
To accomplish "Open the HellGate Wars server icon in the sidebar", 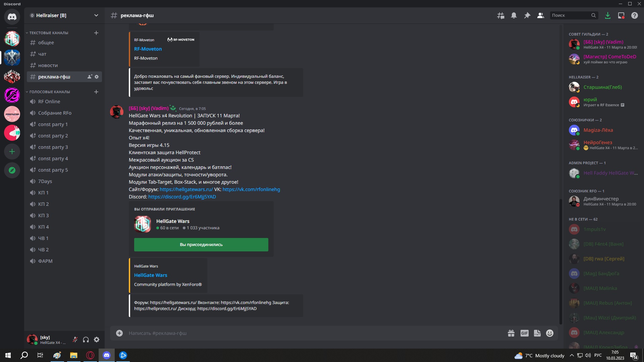I will pos(12,39).
